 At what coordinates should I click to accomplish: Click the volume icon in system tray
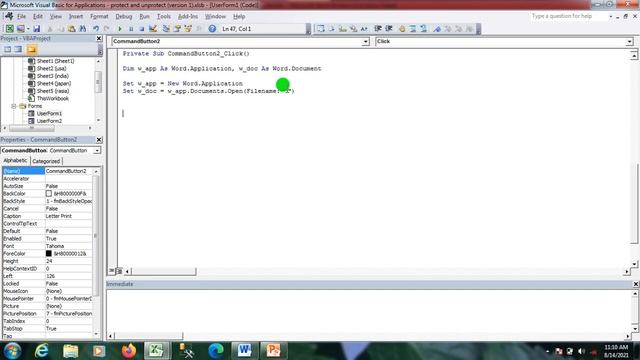581,351
